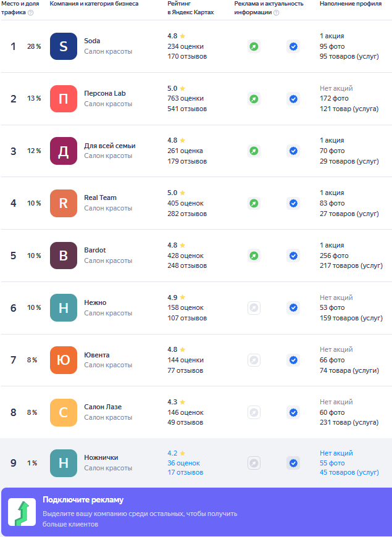The height and width of the screenshot is (537, 392).
Task: Click the green advertising icon for Soda
Action: pos(254,46)
